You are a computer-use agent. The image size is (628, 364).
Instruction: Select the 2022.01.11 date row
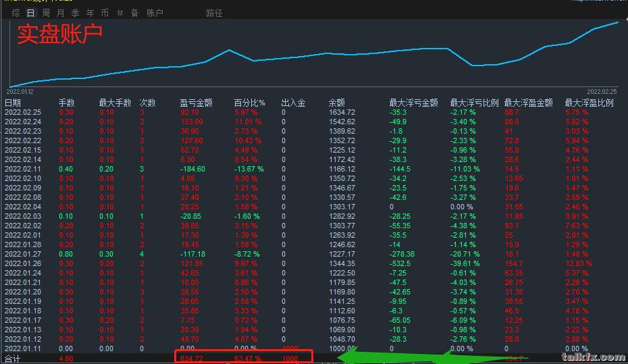point(23,348)
